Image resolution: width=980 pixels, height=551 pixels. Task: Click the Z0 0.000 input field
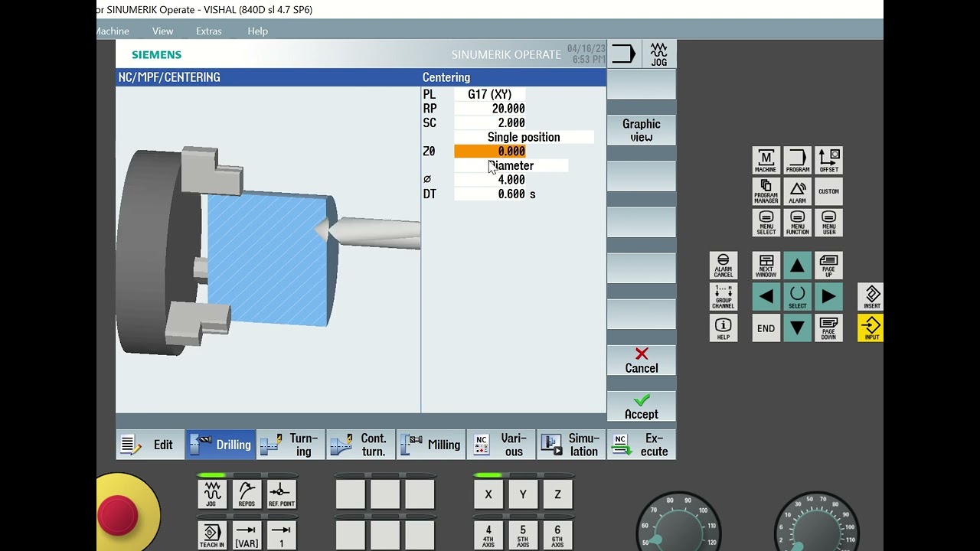(x=490, y=152)
